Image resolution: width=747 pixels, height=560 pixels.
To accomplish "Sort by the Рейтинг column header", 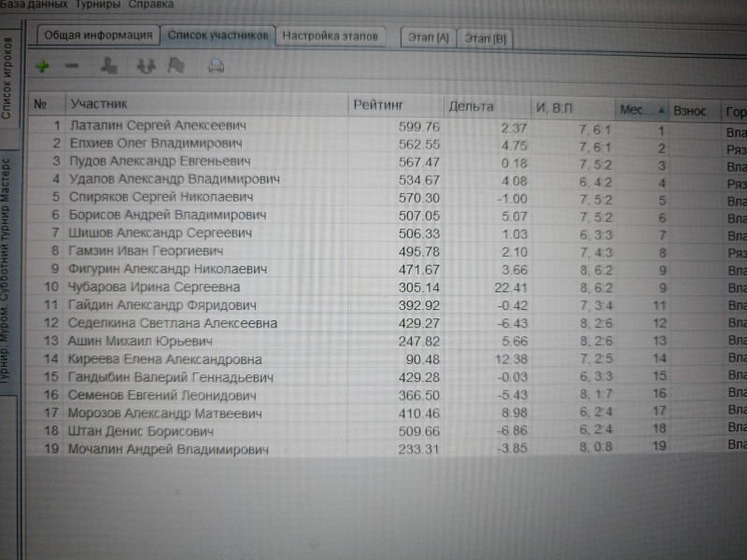I will pyautogui.click(x=396, y=105).
